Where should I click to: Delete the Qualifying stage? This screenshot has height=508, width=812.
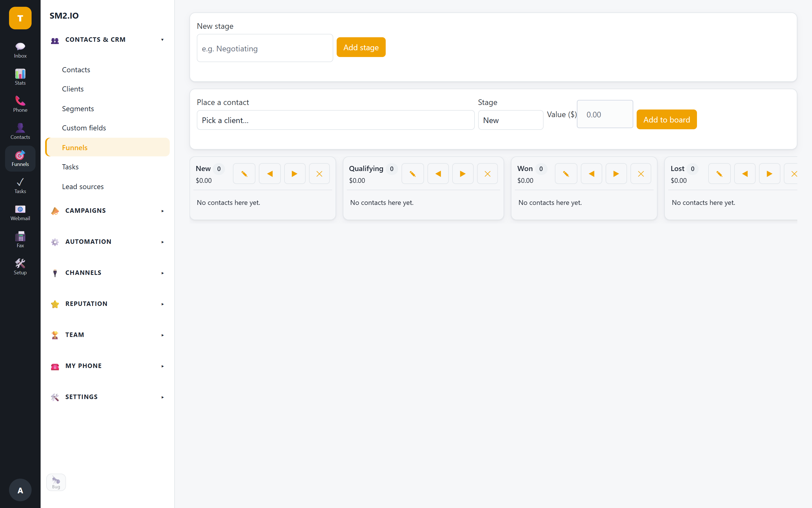click(487, 174)
